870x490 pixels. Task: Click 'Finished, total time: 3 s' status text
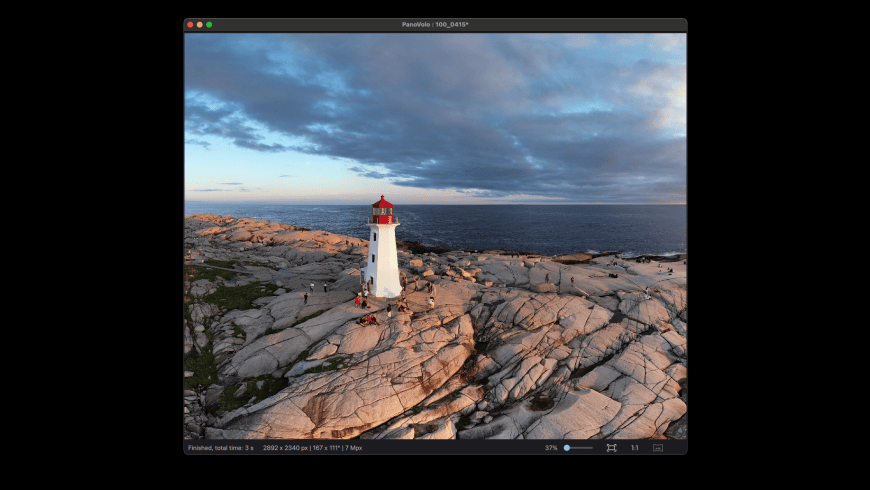221,448
